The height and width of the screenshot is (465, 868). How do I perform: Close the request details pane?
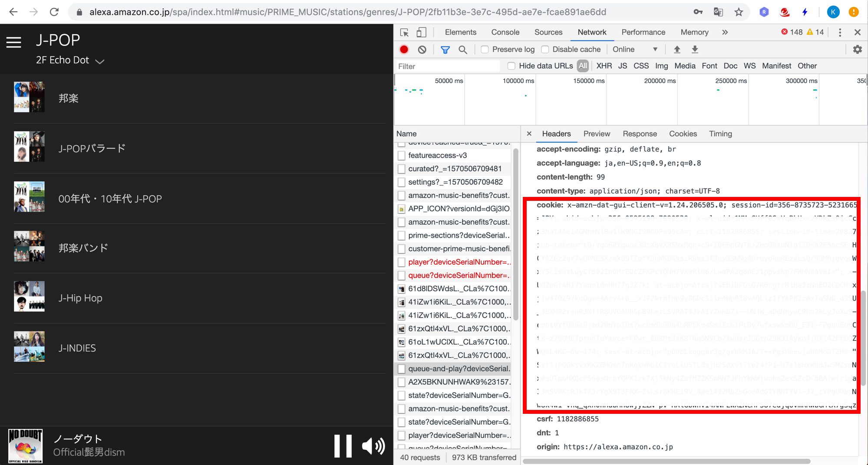click(529, 134)
